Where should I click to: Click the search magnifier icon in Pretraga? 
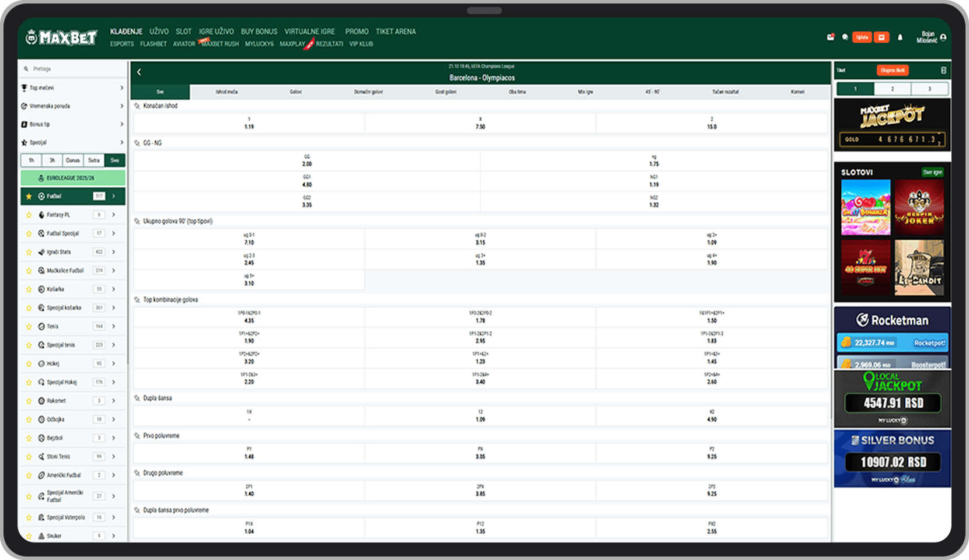26,68
